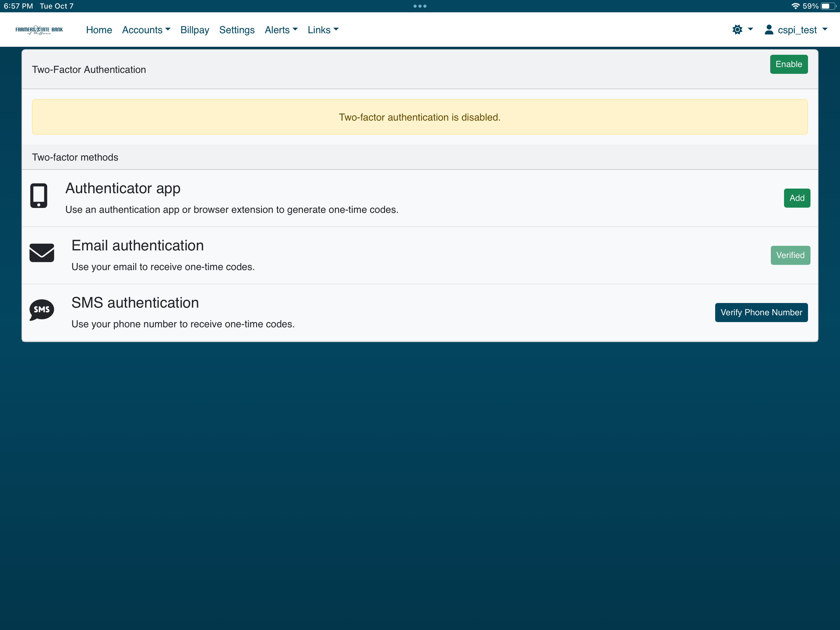Open the cspi_test user menu
Image resolution: width=840 pixels, height=630 pixels.
(x=796, y=30)
